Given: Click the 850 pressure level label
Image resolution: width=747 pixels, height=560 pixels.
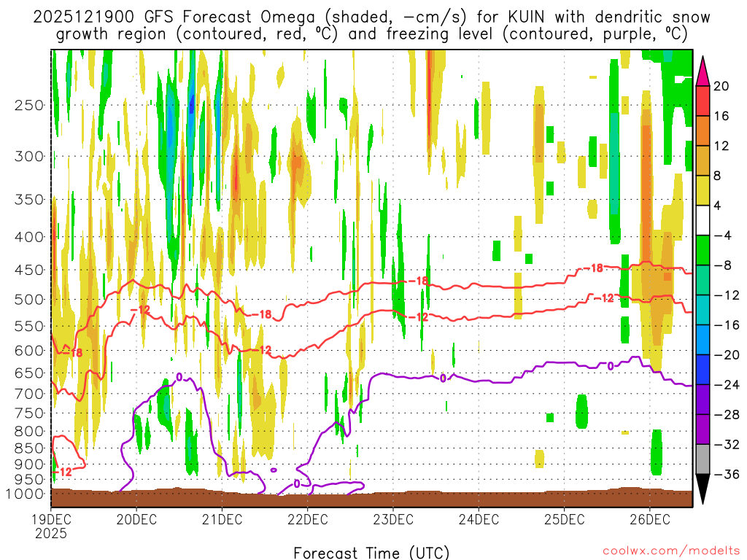Looking at the screenshot, I should point(29,448).
